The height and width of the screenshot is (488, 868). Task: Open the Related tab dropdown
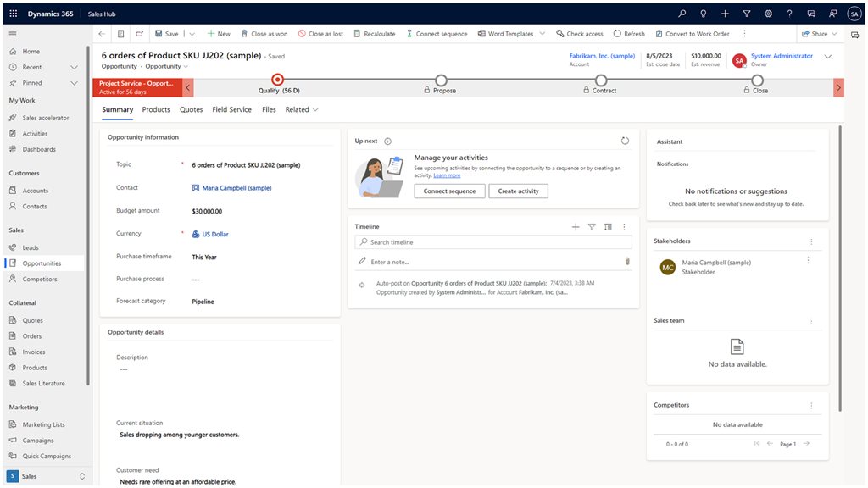(302, 109)
